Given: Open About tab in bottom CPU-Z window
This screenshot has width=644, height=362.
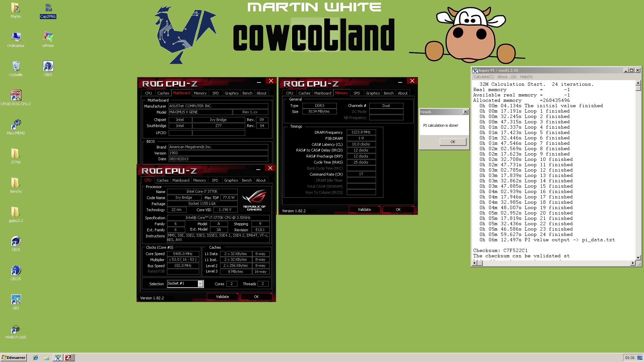Looking at the screenshot, I should (x=261, y=180).
